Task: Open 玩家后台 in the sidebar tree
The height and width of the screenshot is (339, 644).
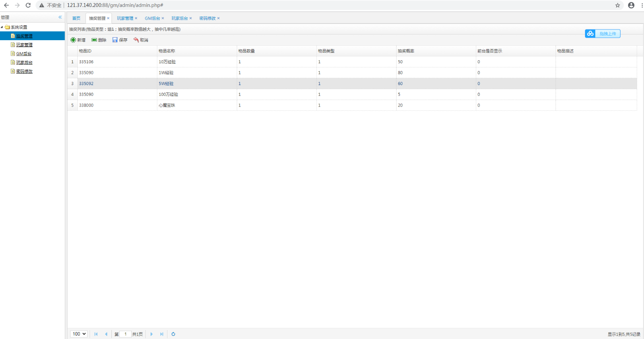Action: tap(24, 62)
